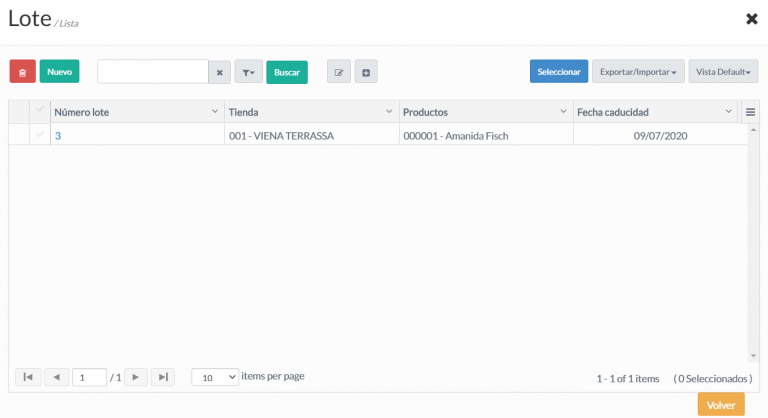This screenshot has height=418, width=768.
Task: Go to the last page of results
Action: pos(163,377)
